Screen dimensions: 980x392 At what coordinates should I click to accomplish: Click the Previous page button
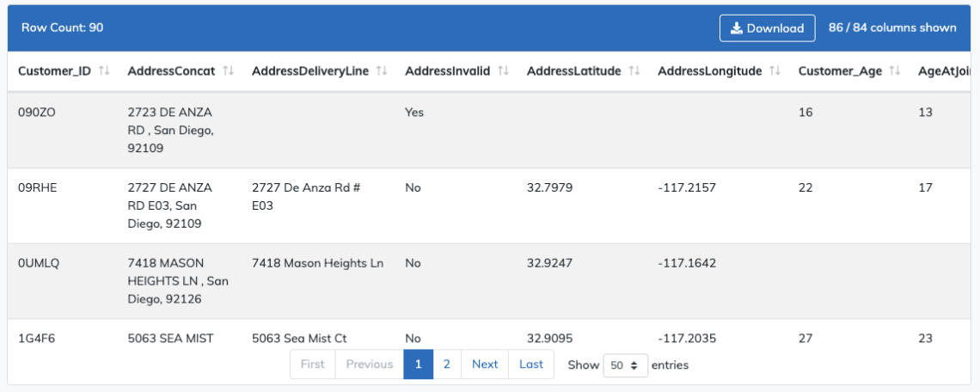(x=369, y=364)
